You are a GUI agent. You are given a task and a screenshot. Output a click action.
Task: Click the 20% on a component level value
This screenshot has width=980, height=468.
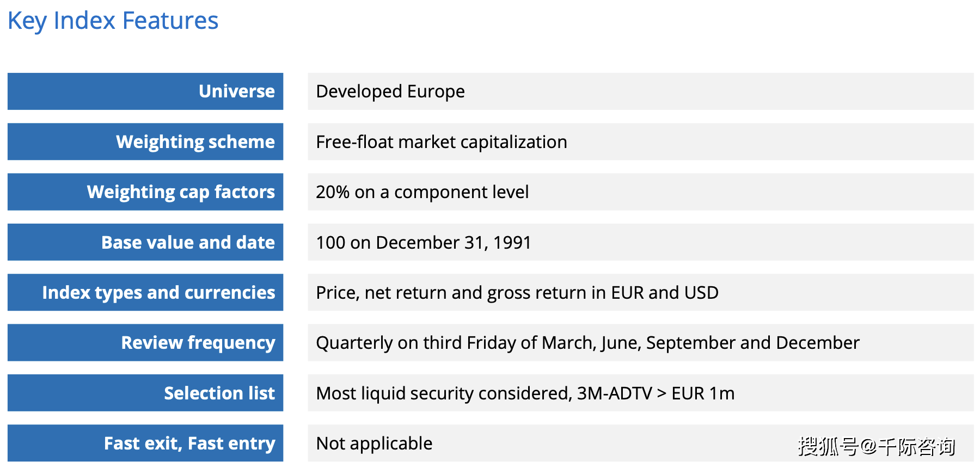click(422, 192)
